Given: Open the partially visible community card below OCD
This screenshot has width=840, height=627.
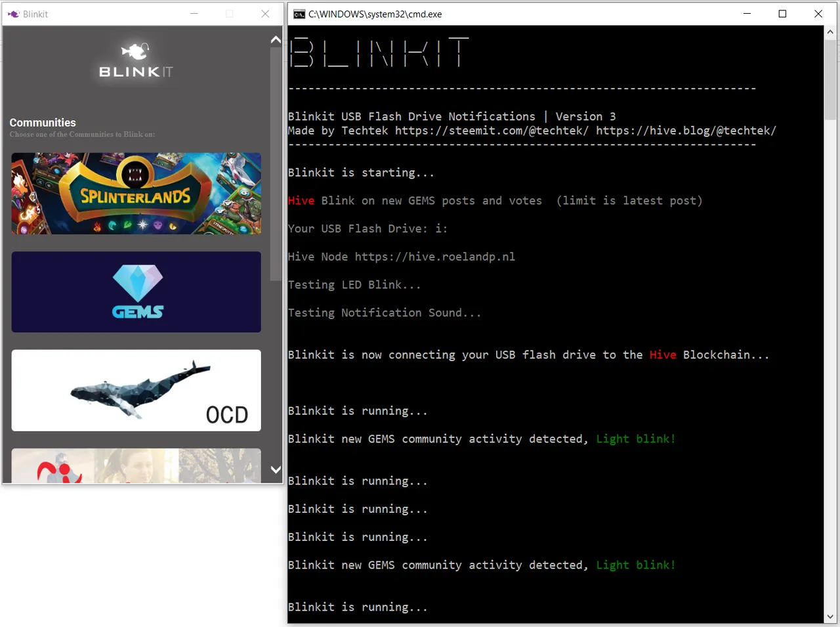Looking at the screenshot, I should tap(136, 465).
